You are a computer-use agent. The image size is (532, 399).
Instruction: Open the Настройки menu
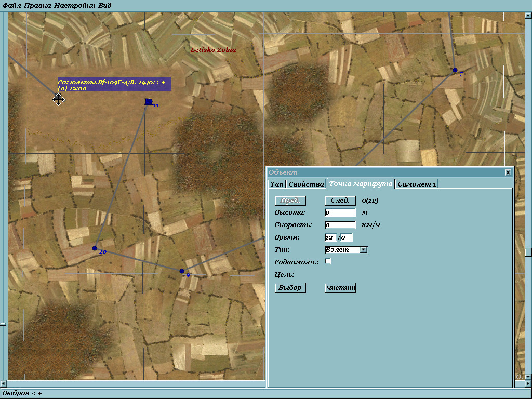[x=75, y=5]
